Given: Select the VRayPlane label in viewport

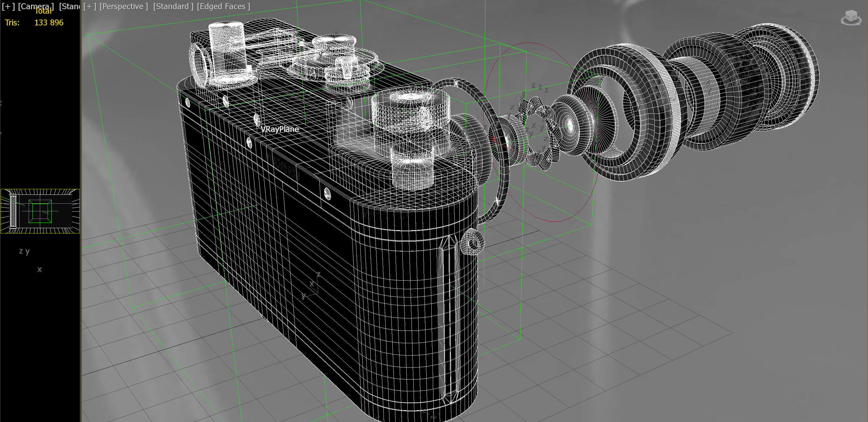Looking at the screenshot, I should (x=280, y=129).
